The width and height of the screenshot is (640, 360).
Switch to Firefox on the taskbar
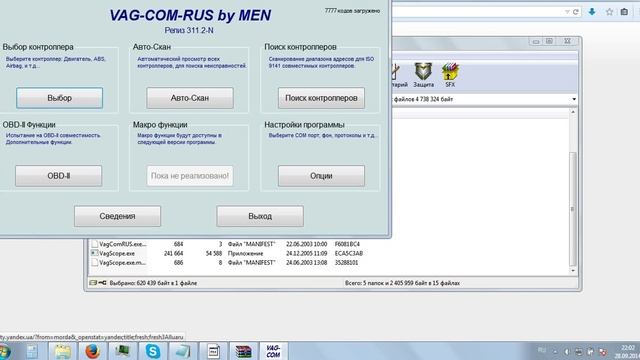92,351
